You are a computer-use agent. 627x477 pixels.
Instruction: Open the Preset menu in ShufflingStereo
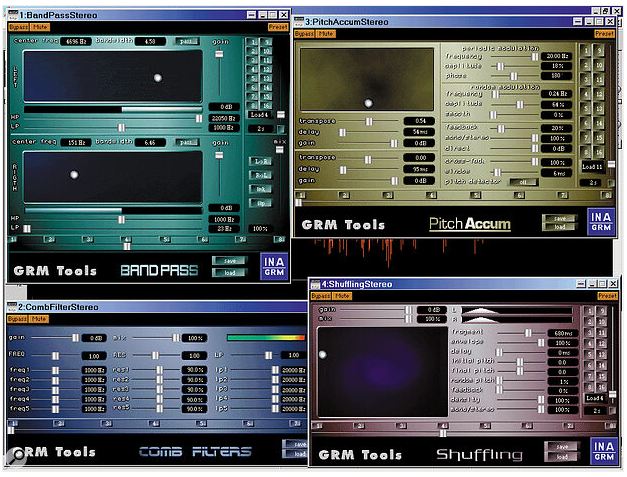click(607, 296)
